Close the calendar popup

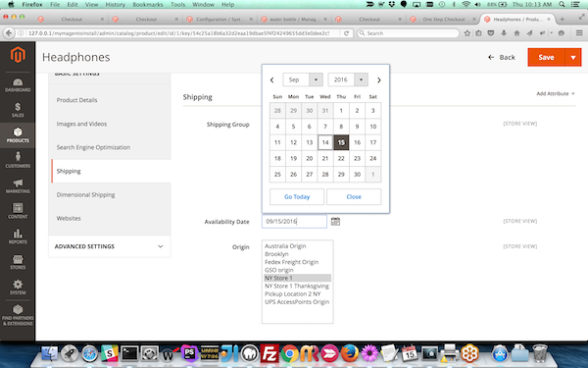point(354,197)
